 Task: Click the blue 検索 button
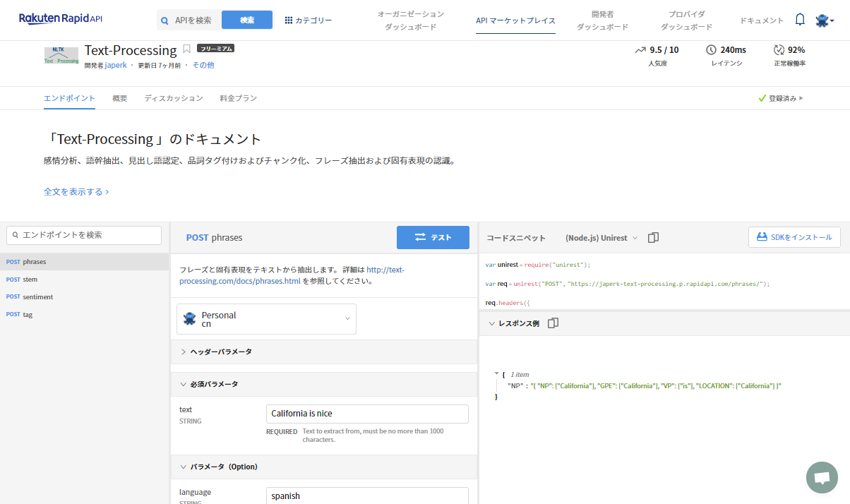pyautogui.click(x=247, y=20)
